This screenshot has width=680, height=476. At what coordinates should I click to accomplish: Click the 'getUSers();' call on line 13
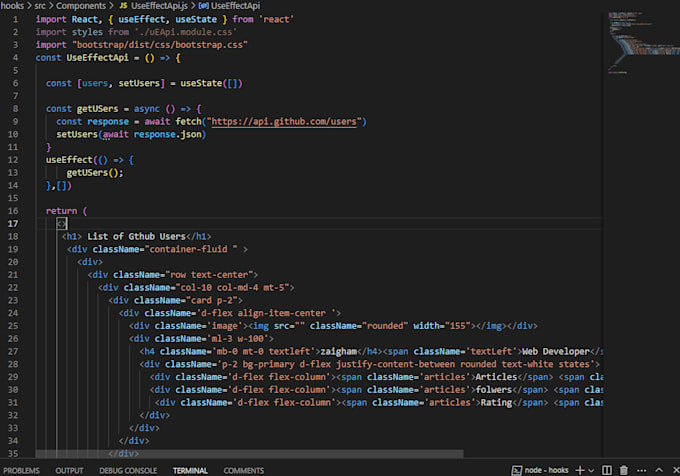click(x=95, y=173)
